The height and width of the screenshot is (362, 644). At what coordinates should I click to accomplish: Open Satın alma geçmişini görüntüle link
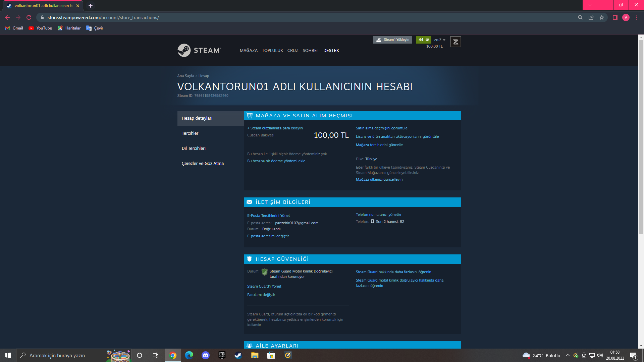[x=382, y=128]
